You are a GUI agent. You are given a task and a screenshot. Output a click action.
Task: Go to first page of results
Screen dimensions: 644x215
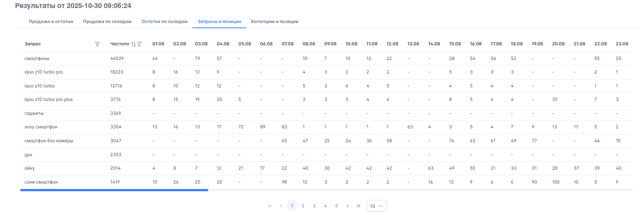pyautogui.click(x=270, y=206)
